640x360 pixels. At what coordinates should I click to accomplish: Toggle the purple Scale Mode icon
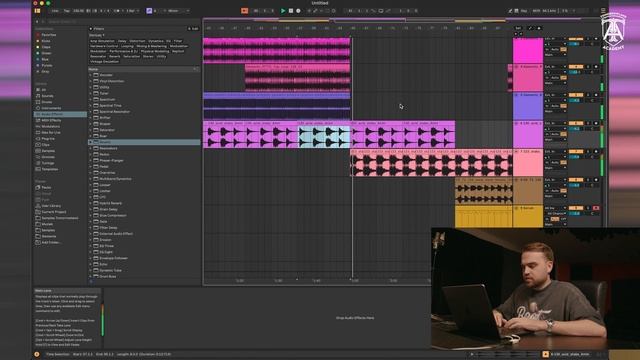coord(149,11)
